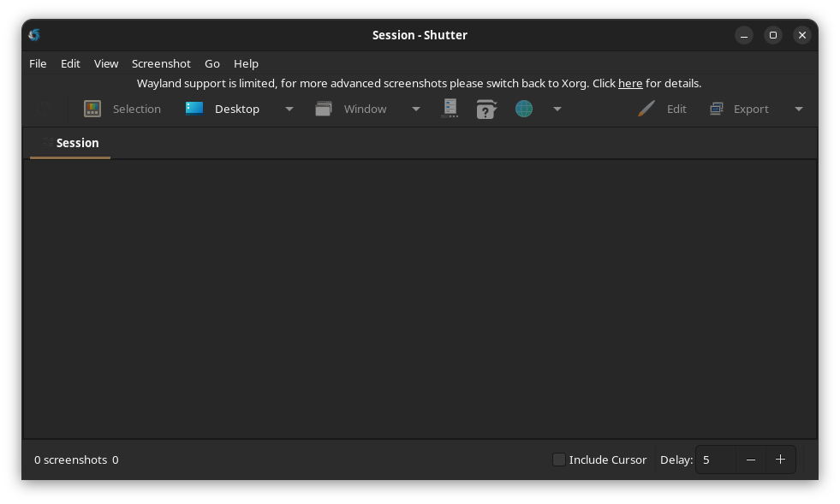Click the Edit paintbrush icon
Image resolution: width=840 pixels, height=504 pixels.
tap(646, 109)
